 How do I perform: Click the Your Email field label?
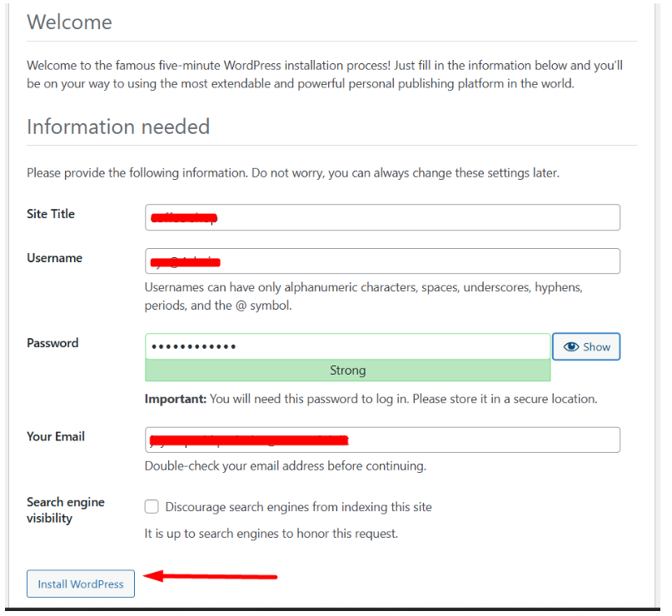coord(56,436)
